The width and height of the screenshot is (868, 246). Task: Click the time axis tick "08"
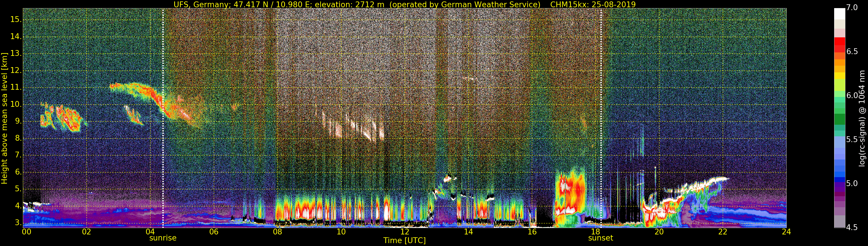(277, 232)
